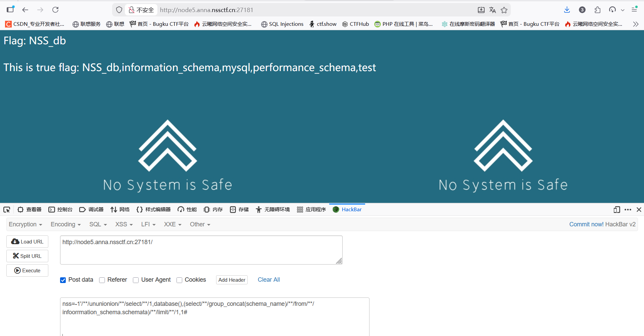Expand the Encoding dropdown

point(66,224)
